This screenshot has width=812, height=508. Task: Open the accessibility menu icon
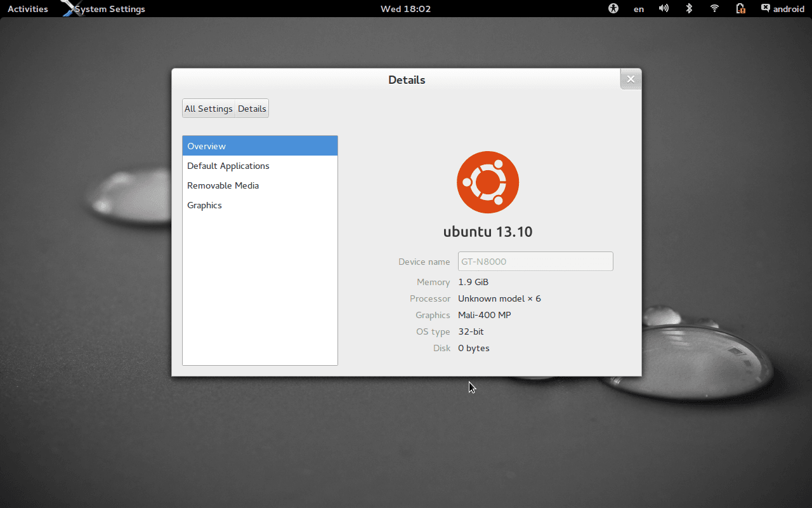[613, 8]
